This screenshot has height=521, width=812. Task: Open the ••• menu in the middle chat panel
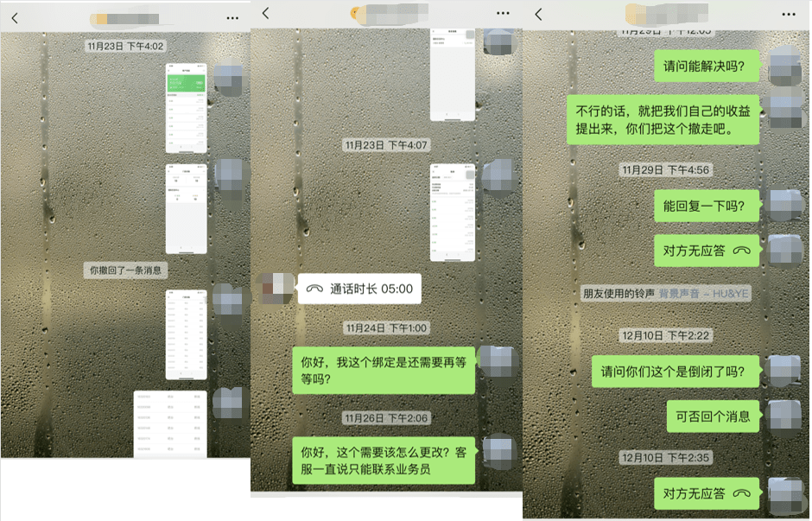[502, 14]
